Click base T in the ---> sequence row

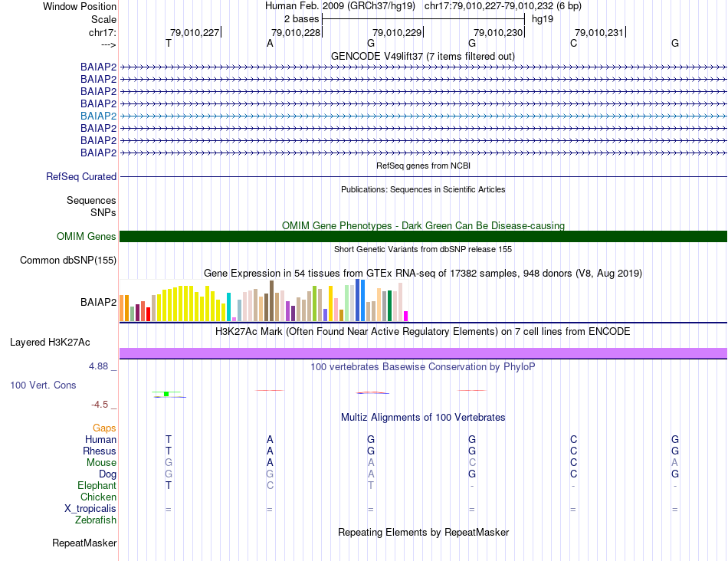(x=169, y=43)
